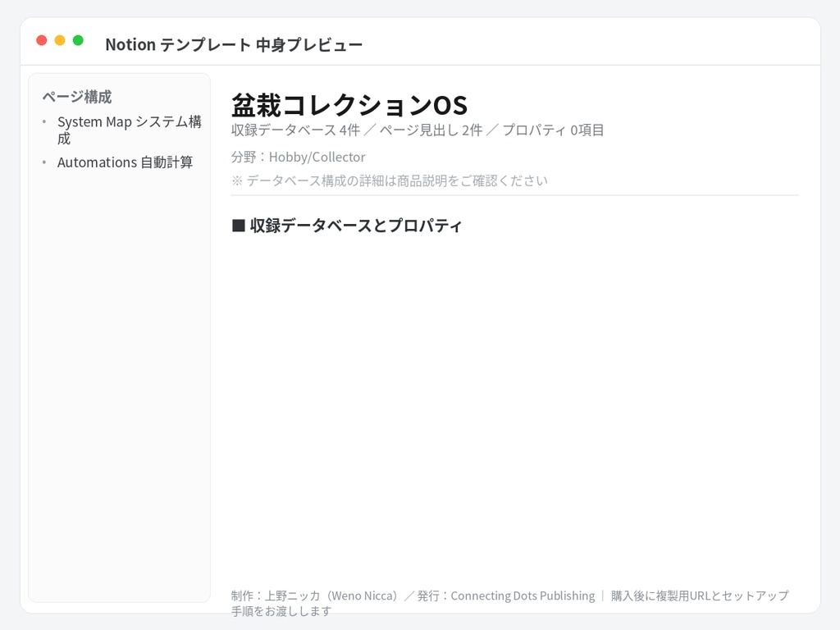840x630 pixels.
Task: Click the footer credit 制作：上野ニッカ line
Action: [510, 603]
